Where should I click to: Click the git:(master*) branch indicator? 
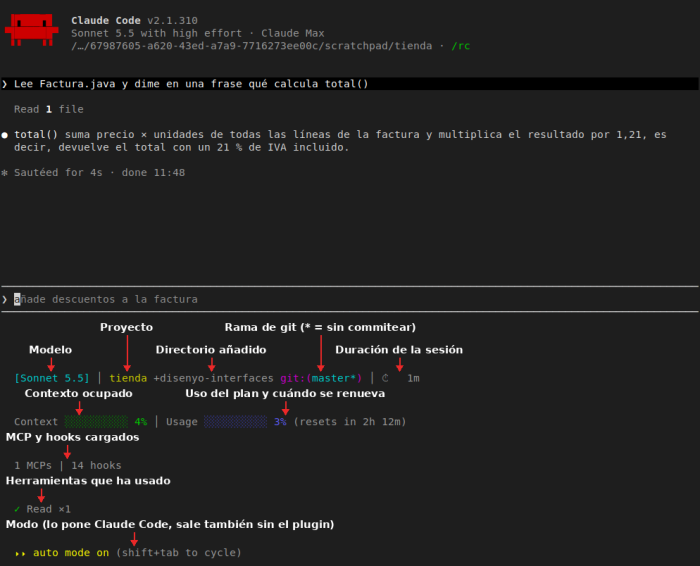coord(321,378)
